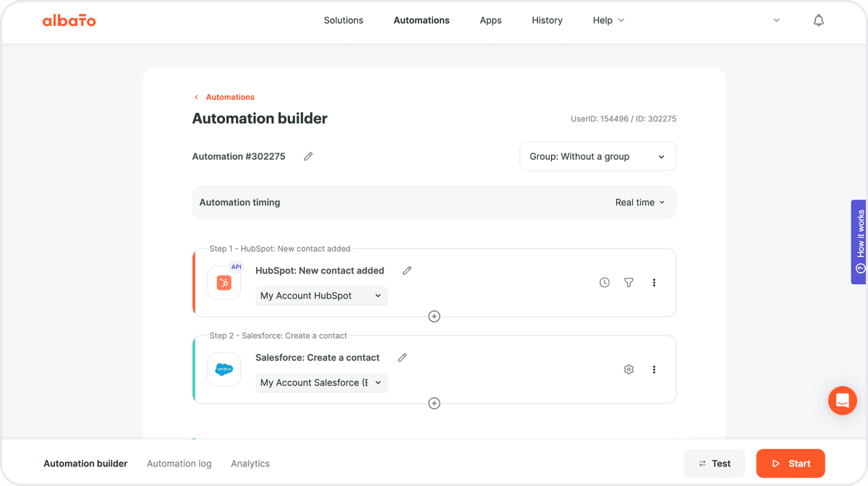
Task: Open Group: Without a group dropdown
Action: (x=597, y=156)
